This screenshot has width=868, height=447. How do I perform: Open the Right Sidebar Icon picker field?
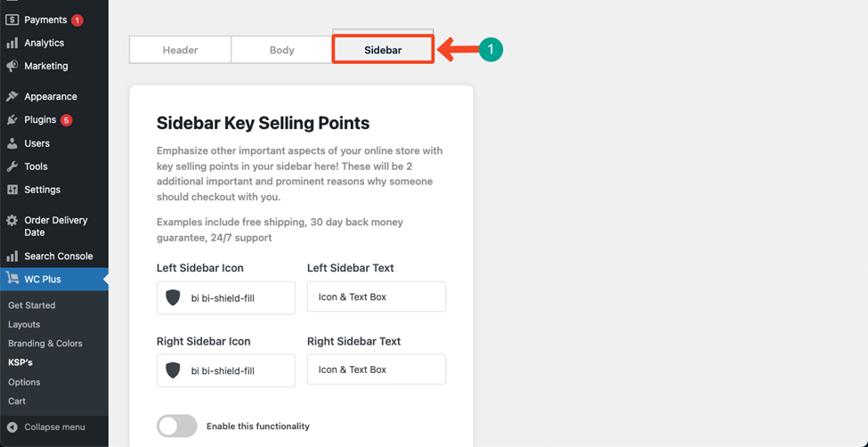pyautogui.click(x=226, y=370)
